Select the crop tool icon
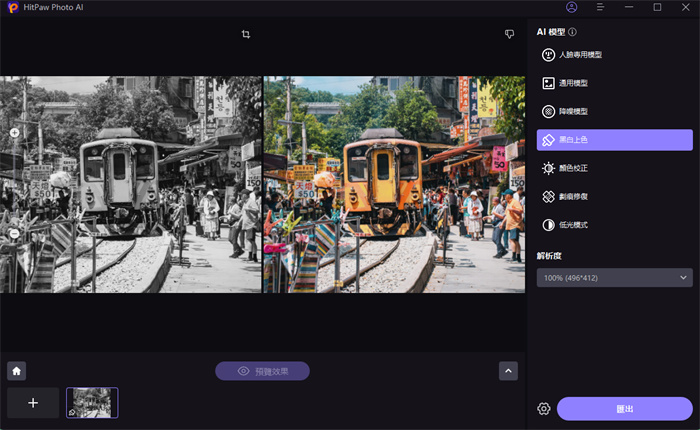Viewport: 700px width, 430px height. coord(246,35)
